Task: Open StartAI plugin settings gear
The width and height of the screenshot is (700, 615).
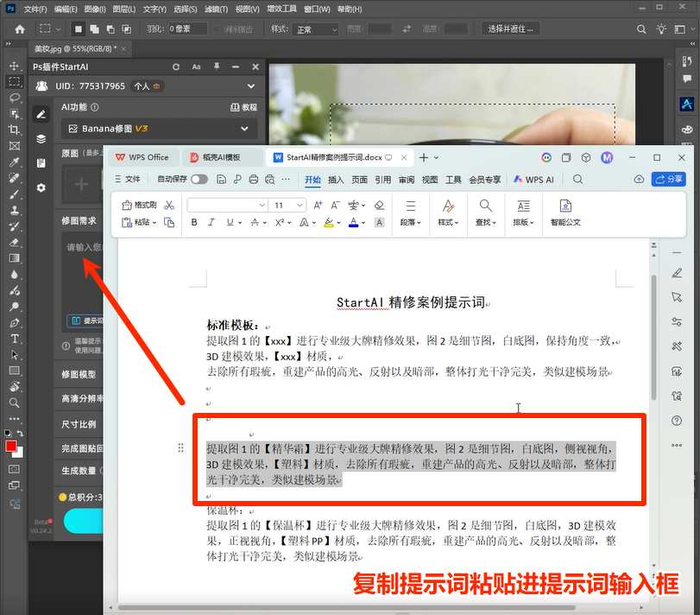Action: click(41, 188)
